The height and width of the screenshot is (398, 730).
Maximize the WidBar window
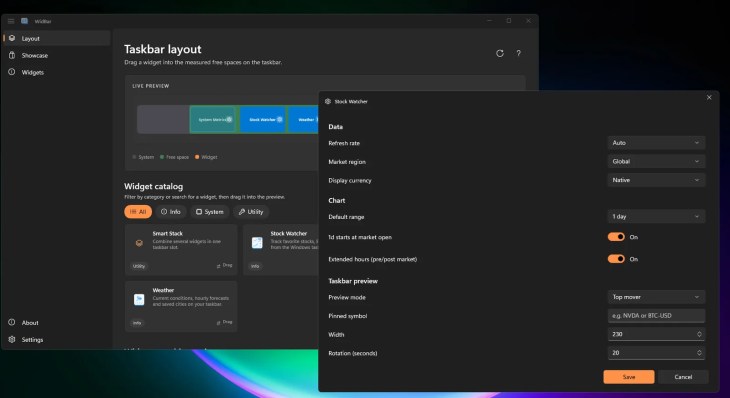(509, 21)
